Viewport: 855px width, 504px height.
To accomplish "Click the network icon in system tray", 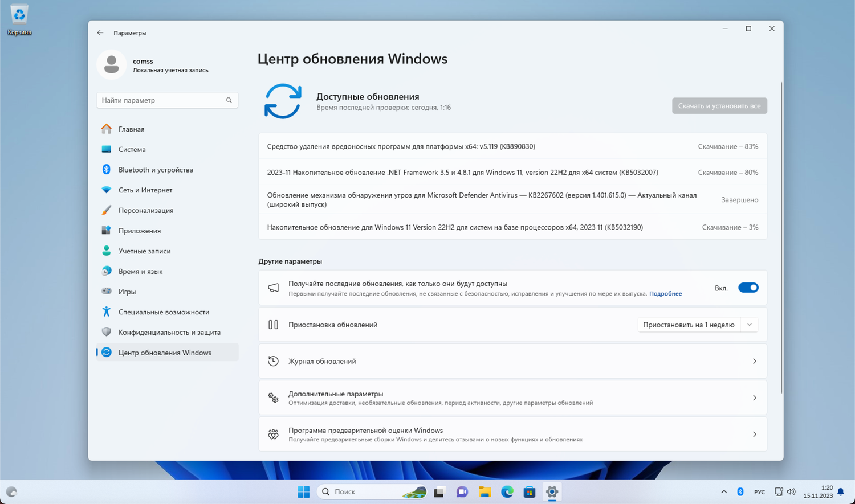I will coord(779,492).
